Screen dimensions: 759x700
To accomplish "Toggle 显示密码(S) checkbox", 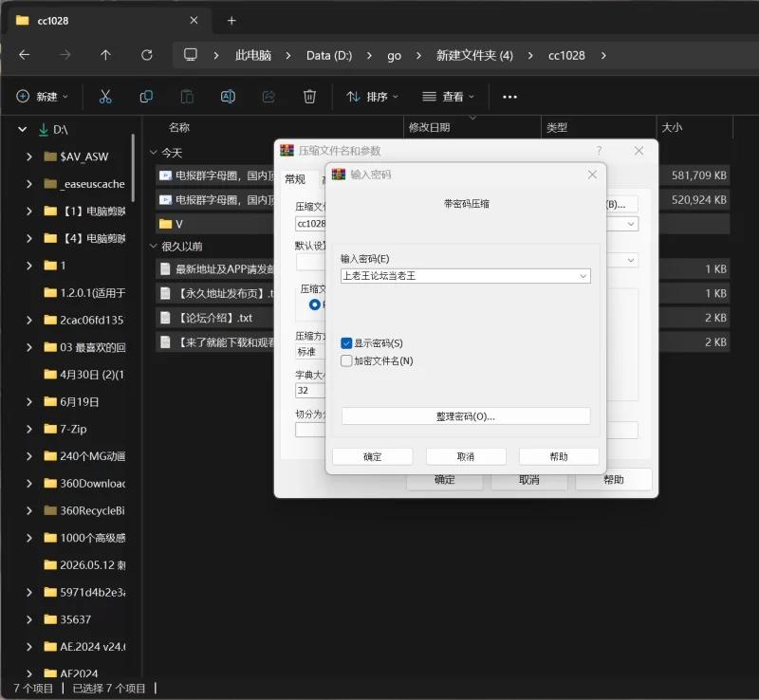I will click(x=346, y=343).
